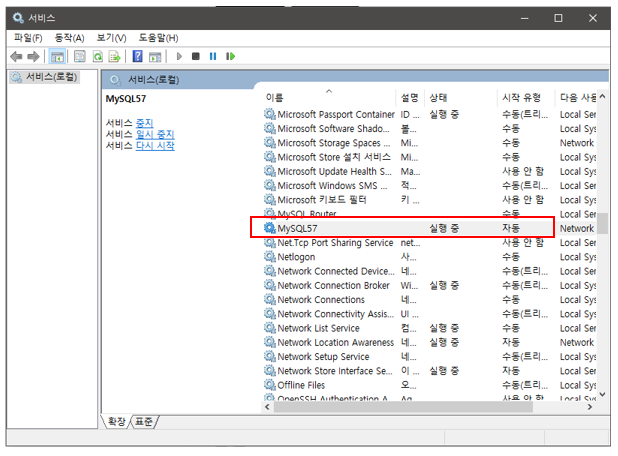618x456 pixels.
Task: Select the Network Setup Service row
Action: [430, 357]
